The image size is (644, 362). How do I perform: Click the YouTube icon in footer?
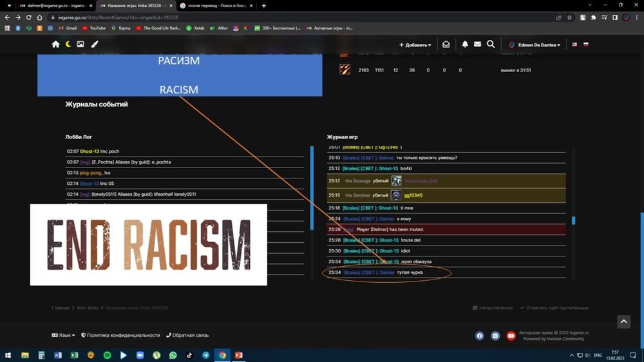tap(511, 336)
